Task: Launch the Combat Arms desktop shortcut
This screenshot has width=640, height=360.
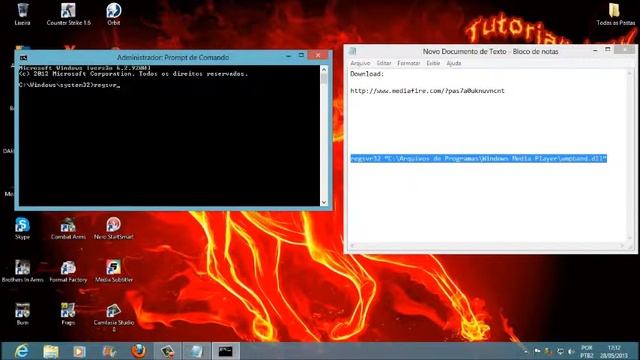Action: [x=68, y=228]
